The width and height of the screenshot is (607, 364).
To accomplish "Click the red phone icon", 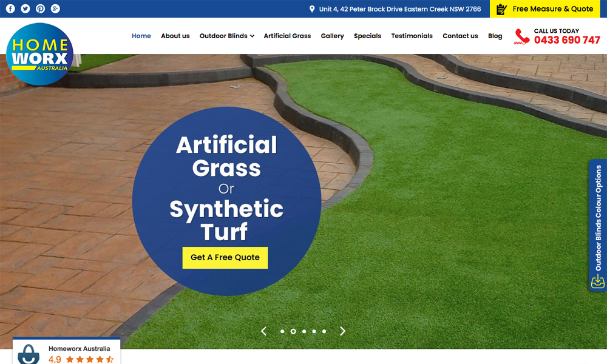I will tap(522, 36).
